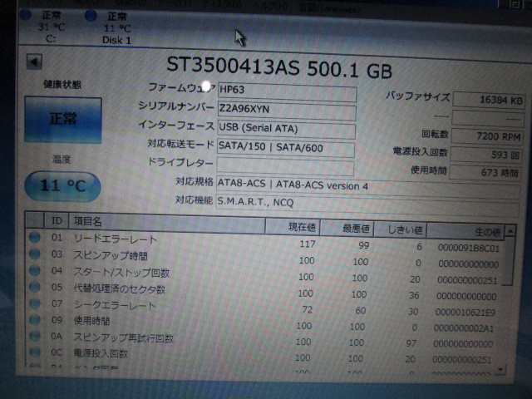Click the buffer size field 16384 KB
The width and height of the screenshot is (532, 399).
[489, 101]
